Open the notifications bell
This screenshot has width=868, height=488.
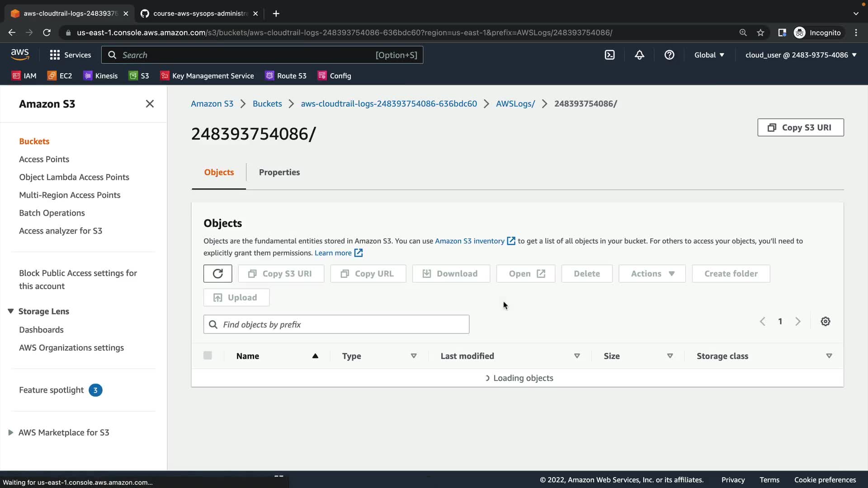pyautogui.click(x=639, y=55)
